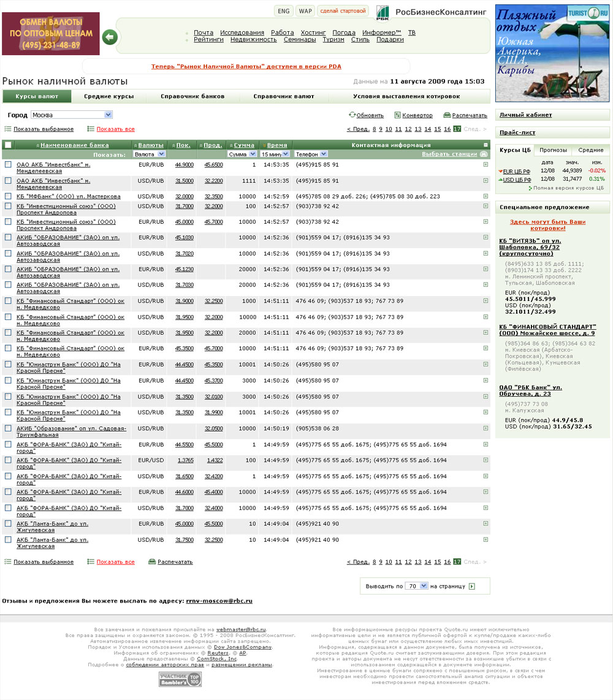This screenshot has width=613, height=700.
Task: Check the Инвестбанк USD/RUB row checkbox
Action: click(x=8, y=181)
